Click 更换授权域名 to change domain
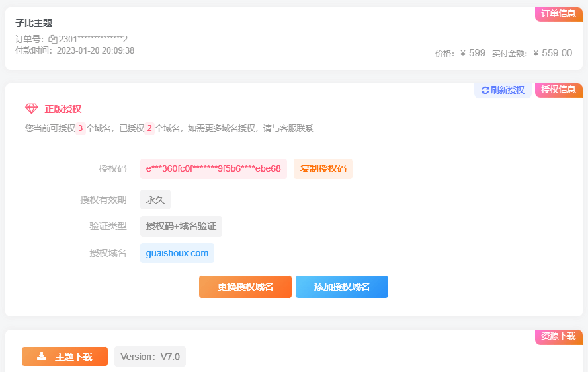Viewport: 588px width, 372px height. (x=245, y=287)
